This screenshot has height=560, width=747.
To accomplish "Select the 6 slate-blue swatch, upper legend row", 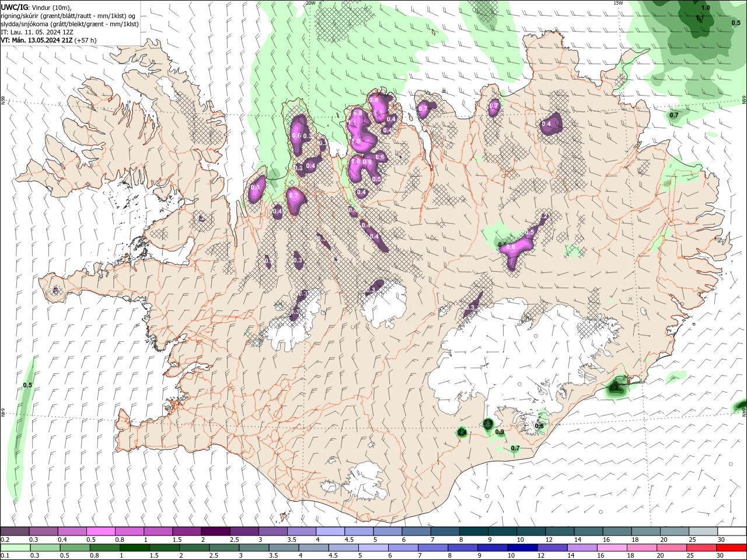I will tap(416, 531).
